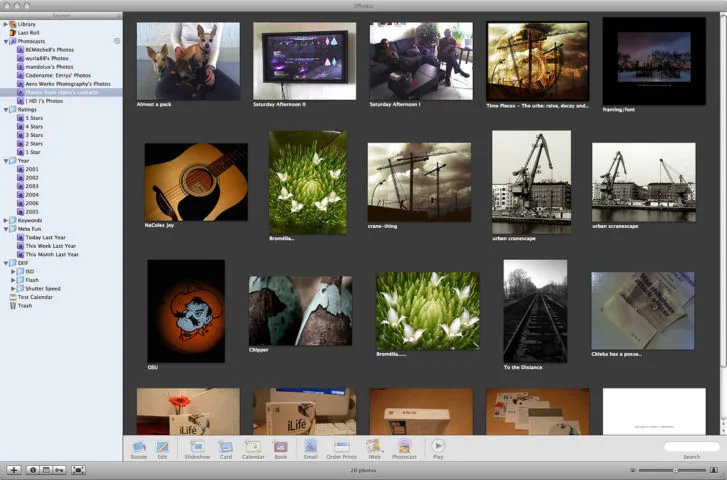
Task: Click the small thumbnail size icon
Action: [x=633, y=470]
